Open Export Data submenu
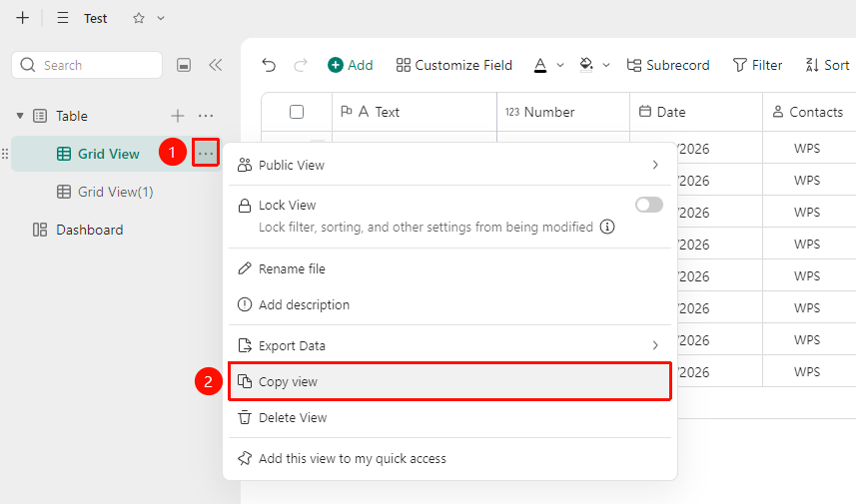 click(x=449, y=345)
